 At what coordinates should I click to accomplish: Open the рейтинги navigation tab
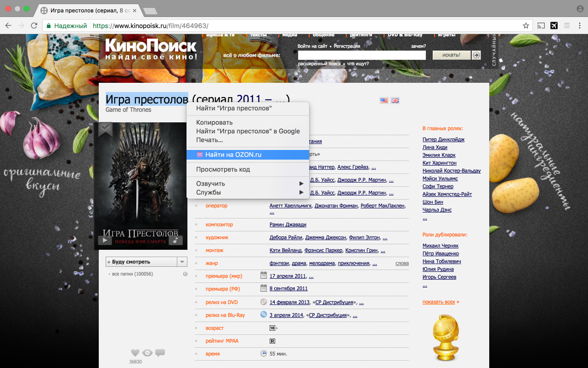[x=361, y=35]
